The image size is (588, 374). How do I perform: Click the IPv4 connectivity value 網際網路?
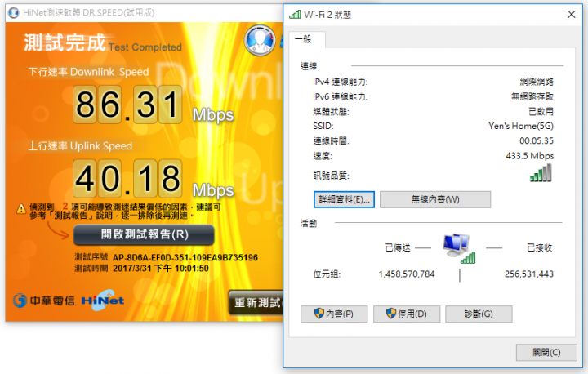537,82
